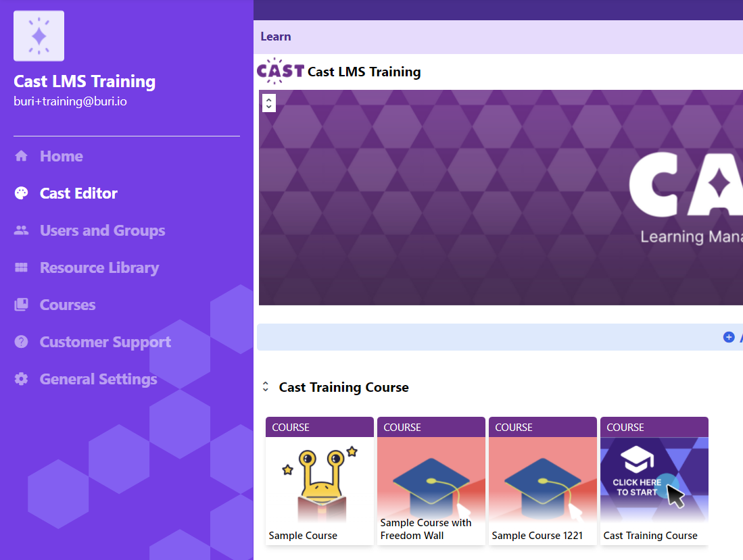The width and height of the screenshot is (743, 560).
Task: Open the Sample Course card
Action: pos(319,481)
